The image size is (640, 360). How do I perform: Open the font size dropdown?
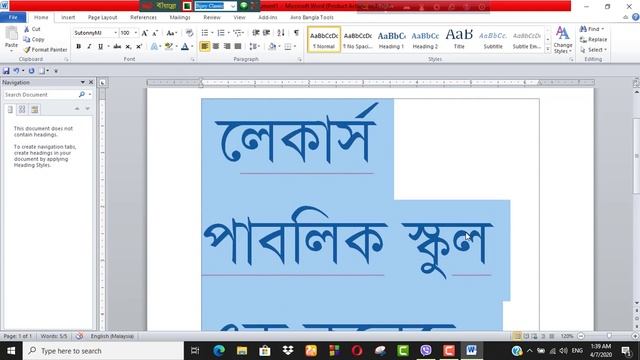tap(136, 33)
